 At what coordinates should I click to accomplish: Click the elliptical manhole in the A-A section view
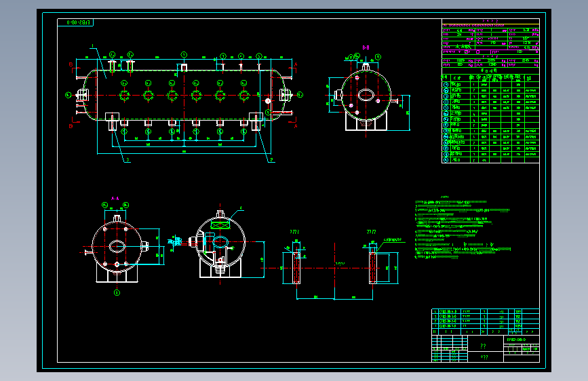coord(117,246)
